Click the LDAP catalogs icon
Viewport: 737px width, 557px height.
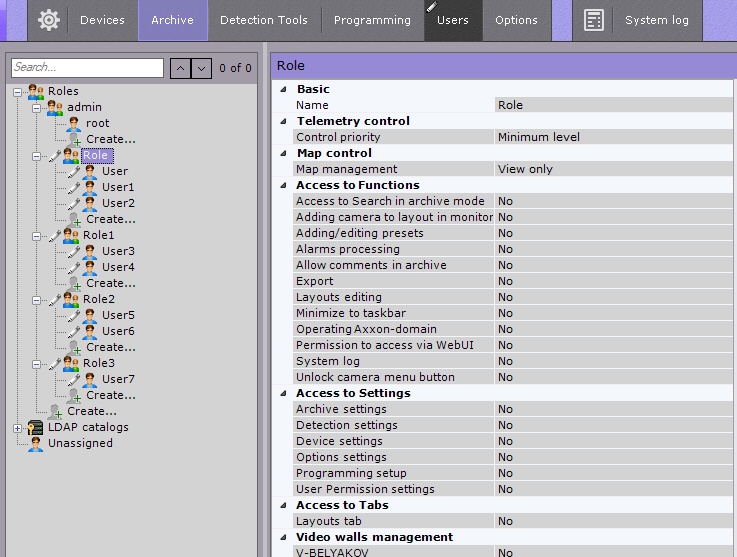[36, 427]
